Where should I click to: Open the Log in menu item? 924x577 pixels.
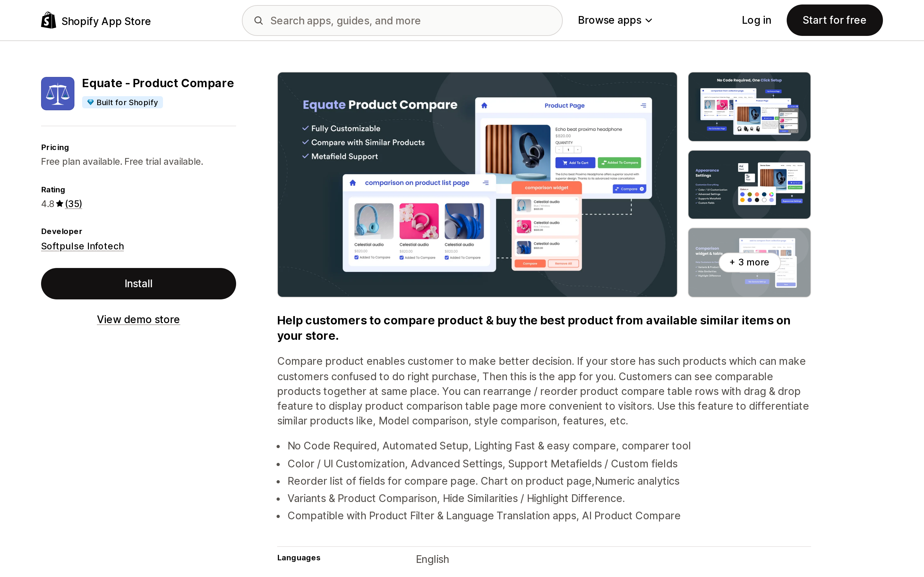click(756, 20)
